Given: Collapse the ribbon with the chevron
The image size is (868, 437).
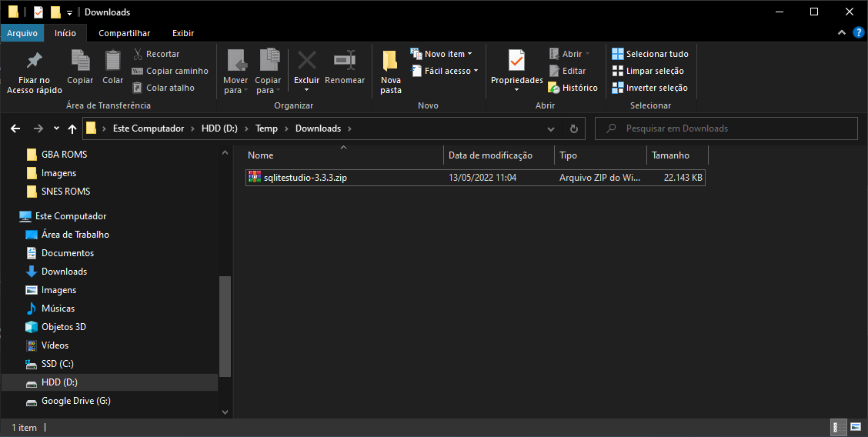Looking at the screenshot, I should [841, 33].
